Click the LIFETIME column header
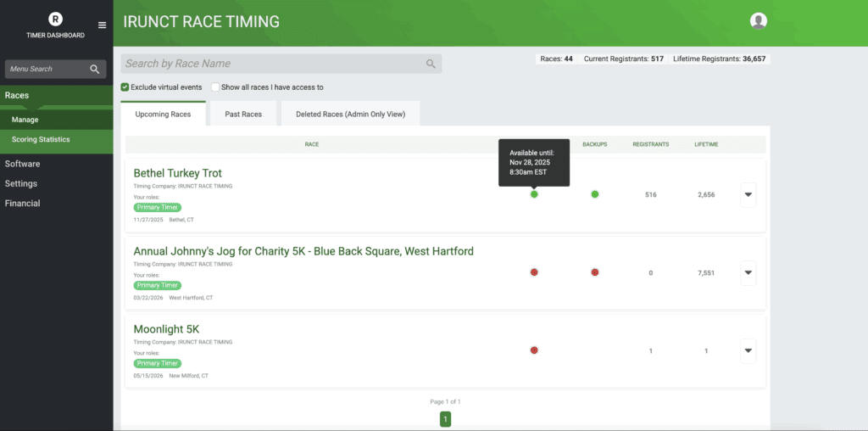The height and width of the screenshot is (431, 868). [x=706, y=144]
